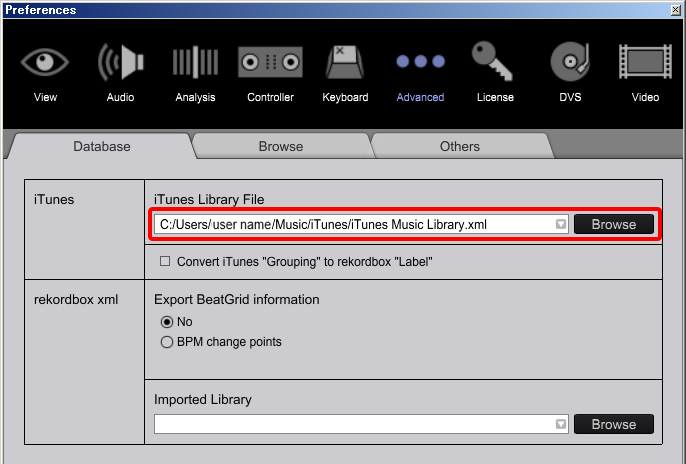Viewport: 686px width, 464px height.
Task: Click the iTunes Library File path field
Action: coord(361,224)
